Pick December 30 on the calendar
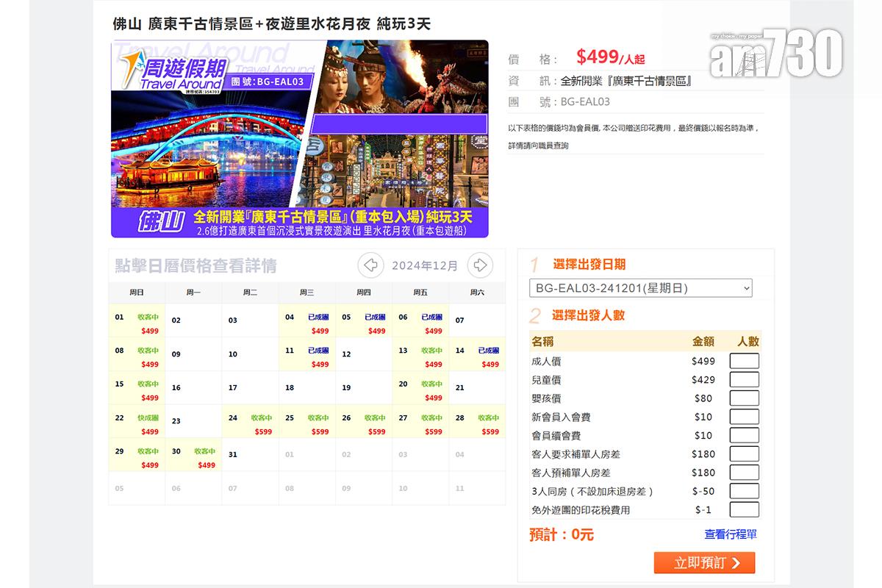Screen dimensions: 882x588 tap(193, 457)
